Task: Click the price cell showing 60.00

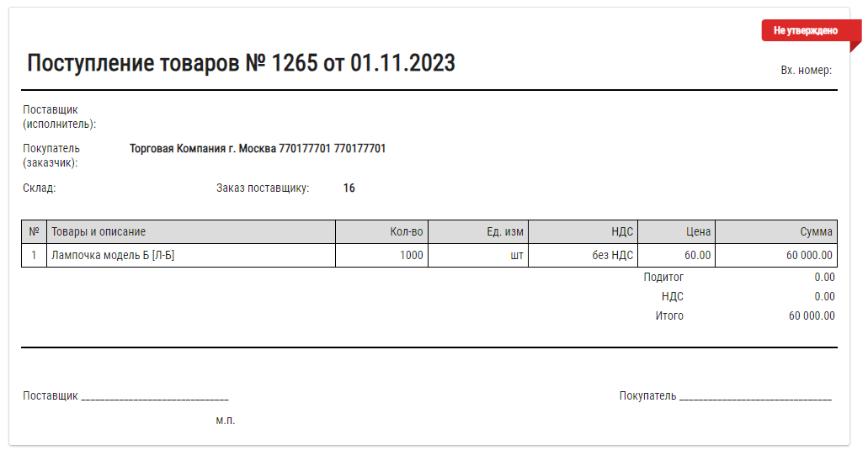Action: [x=676, y=255]
